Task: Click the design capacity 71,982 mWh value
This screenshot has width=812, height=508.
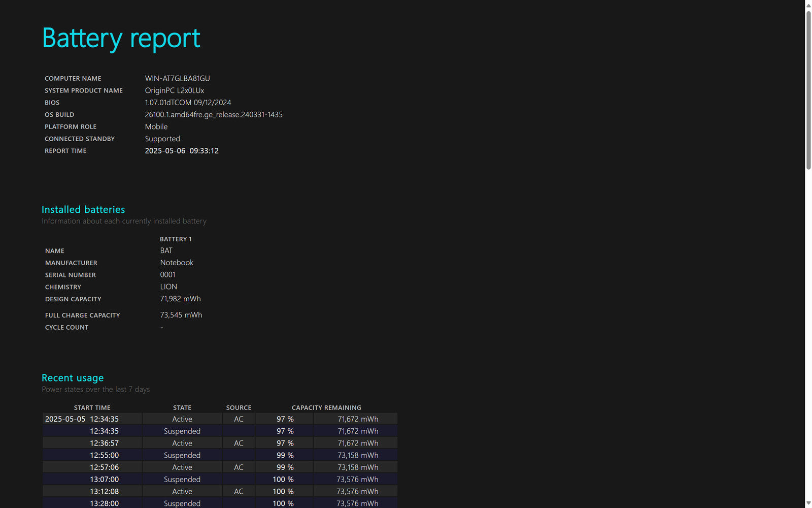Action: pos(180,299)
